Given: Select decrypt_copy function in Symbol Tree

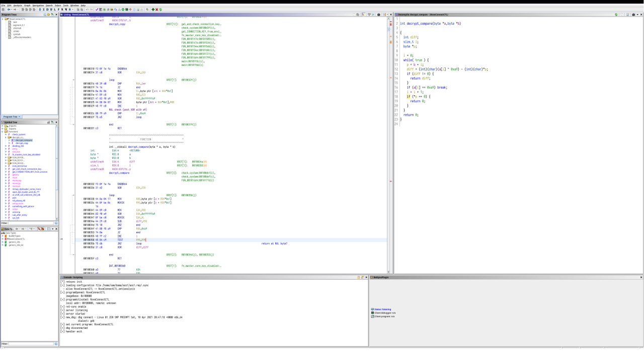Looking at the screenshot, I should point(22,143).
